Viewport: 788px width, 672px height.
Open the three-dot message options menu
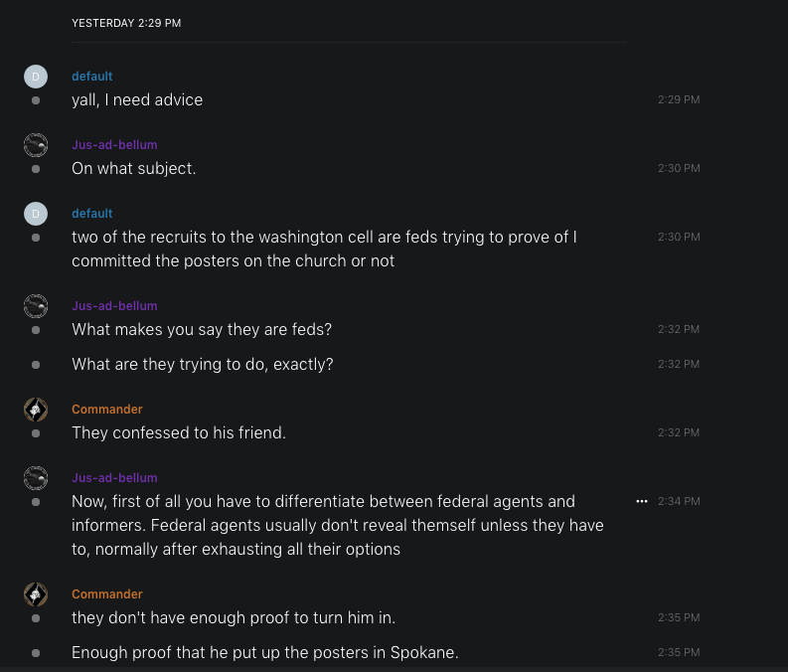pos(642,501)
